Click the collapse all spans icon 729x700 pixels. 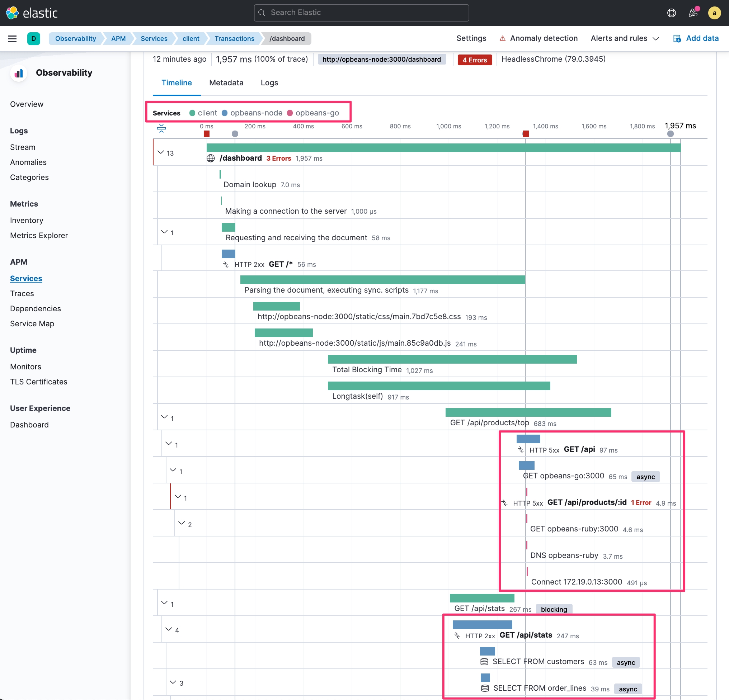[x=161, y=128]
